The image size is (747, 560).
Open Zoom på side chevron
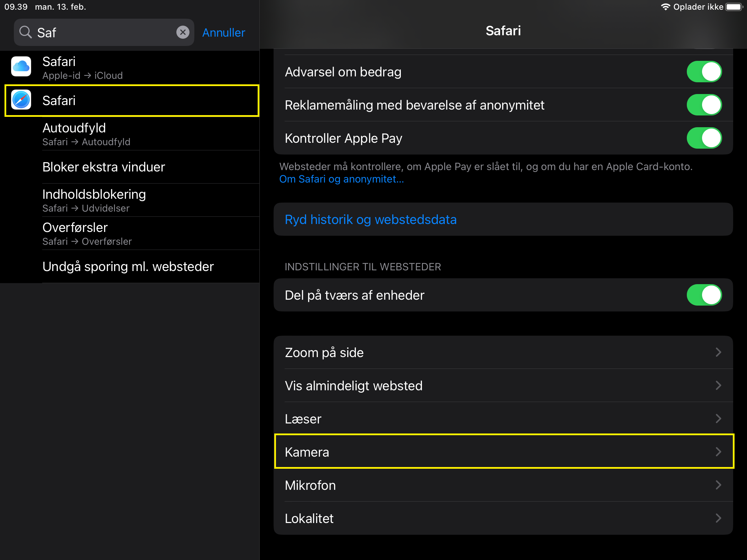point(718,352)
